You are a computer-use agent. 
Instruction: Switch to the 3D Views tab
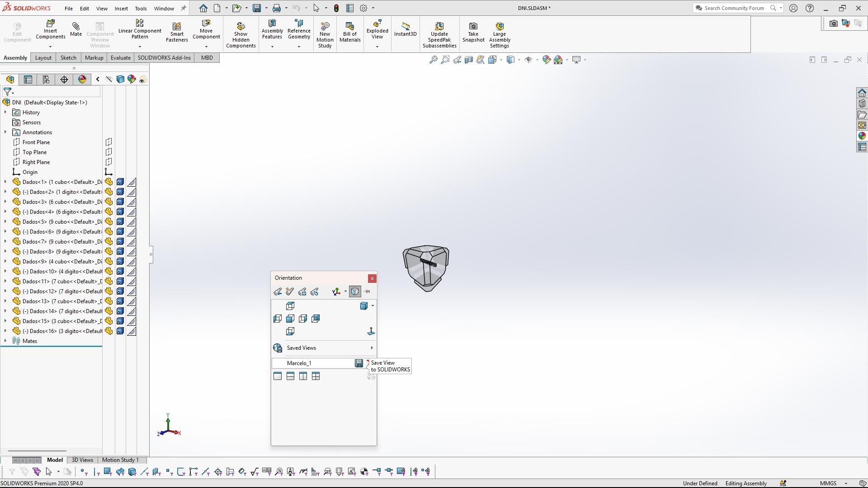[82, 460]
